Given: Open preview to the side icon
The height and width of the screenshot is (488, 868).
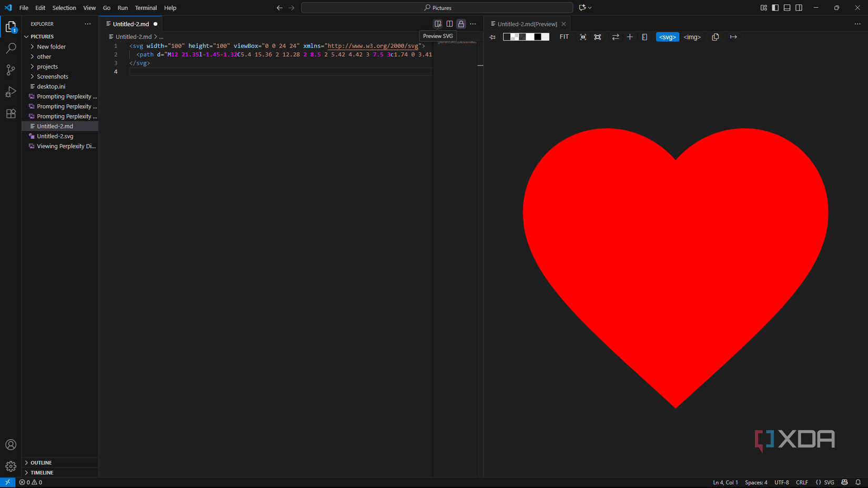Looking at the screenshot, I should pos(449,24).
